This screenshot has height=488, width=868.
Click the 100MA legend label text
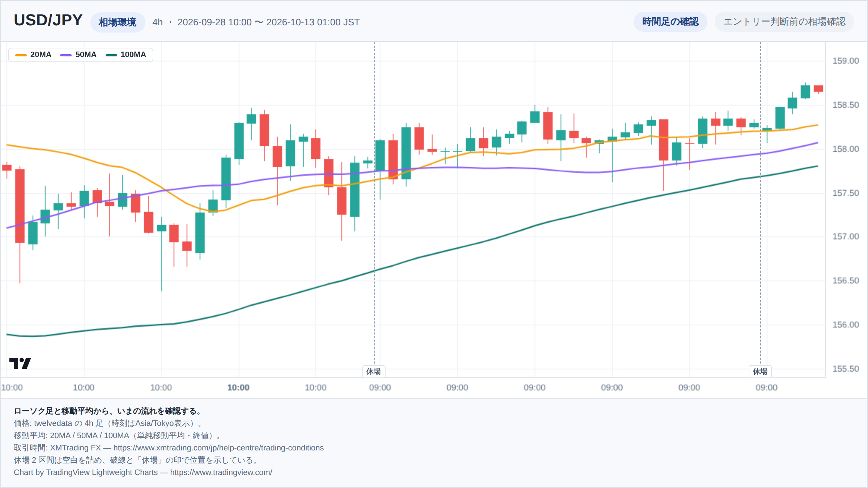[x=133, y=55]
